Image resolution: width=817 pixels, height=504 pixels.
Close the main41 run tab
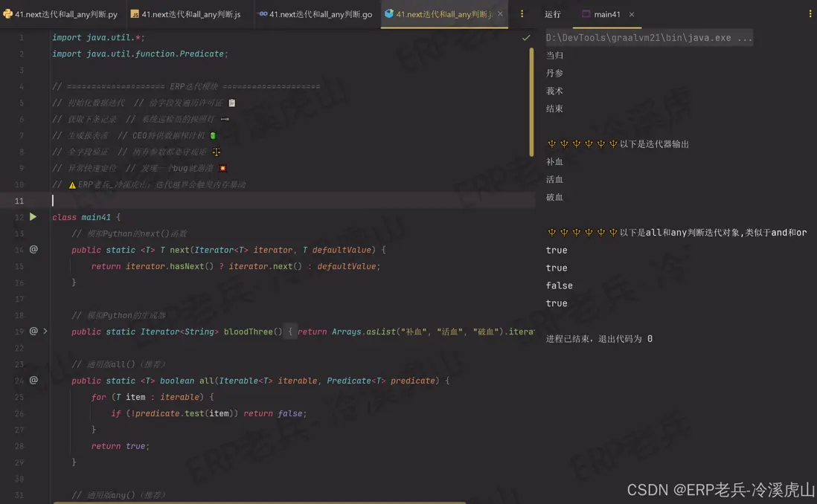(x=632, y=14)
